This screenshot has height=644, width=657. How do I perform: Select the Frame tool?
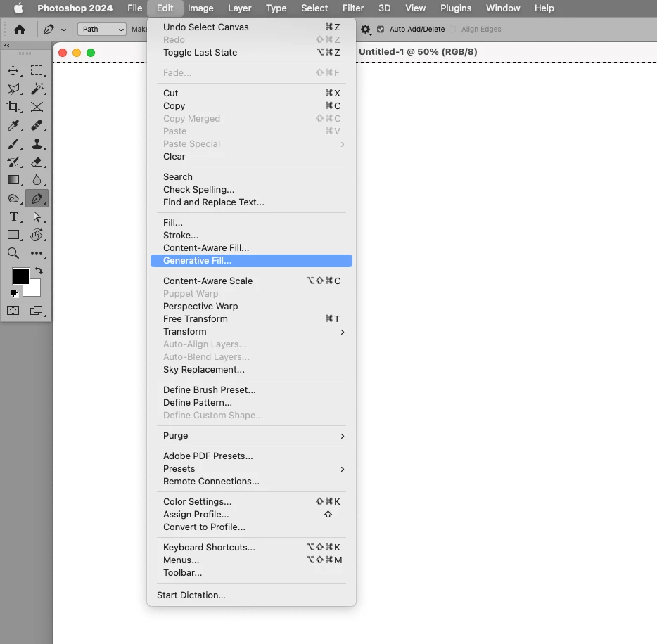pos(37,107)
